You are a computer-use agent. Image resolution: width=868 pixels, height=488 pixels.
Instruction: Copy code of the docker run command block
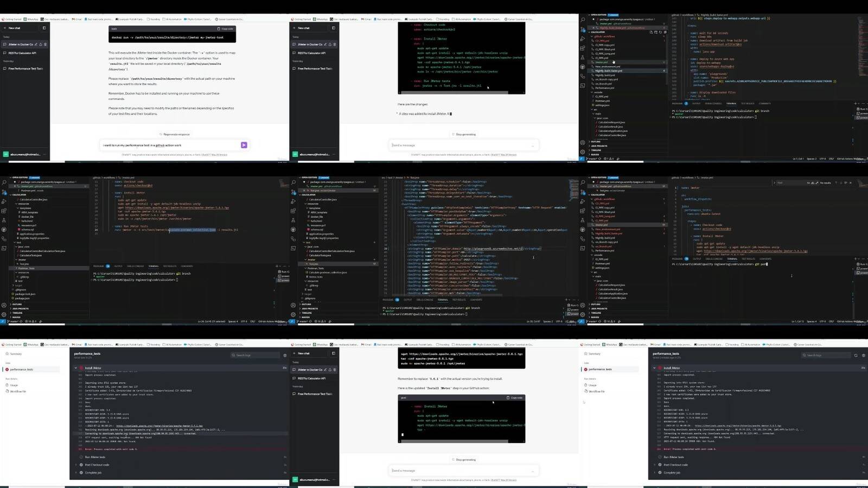tap(225, 29)
